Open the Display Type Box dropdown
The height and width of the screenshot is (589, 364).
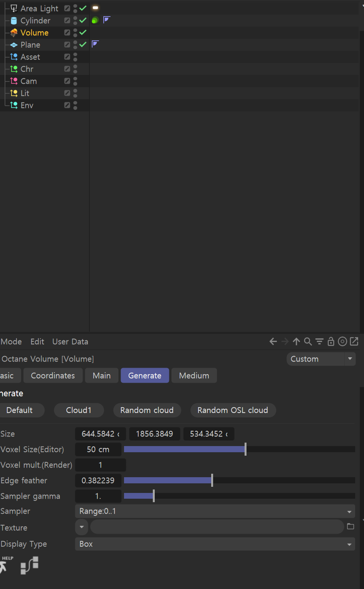215,544
